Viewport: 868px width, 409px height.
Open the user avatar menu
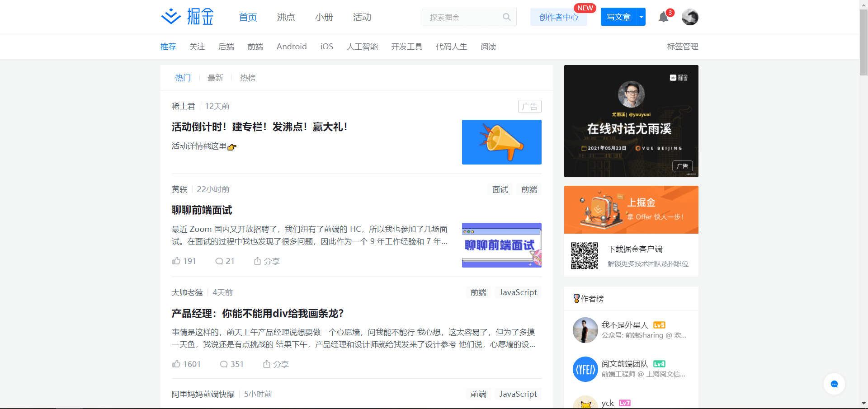tap(690, 17)
